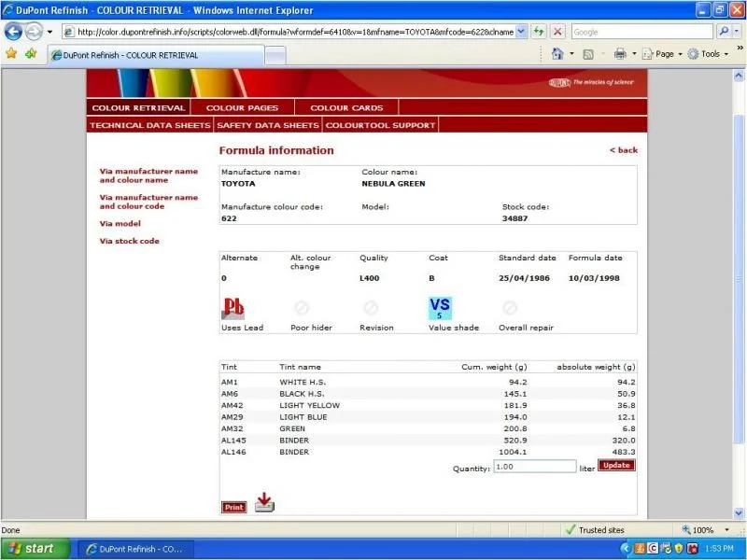
Task: Click the Home icon in toolbar
Action: click(x=557, y=54)
